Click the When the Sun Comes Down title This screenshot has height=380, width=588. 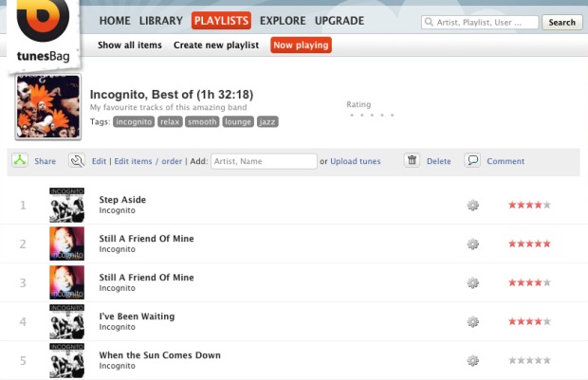point(159,355)
